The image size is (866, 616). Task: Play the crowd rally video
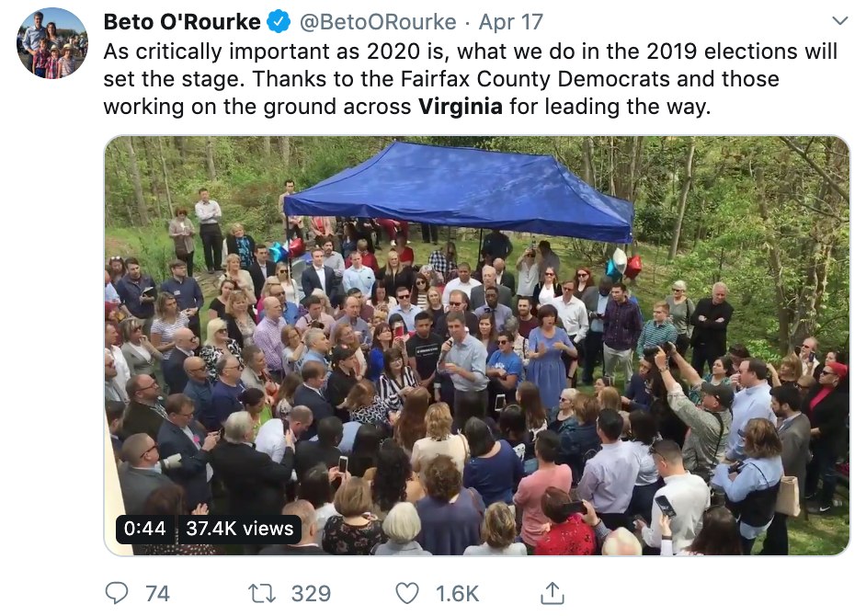pos(476,346)
